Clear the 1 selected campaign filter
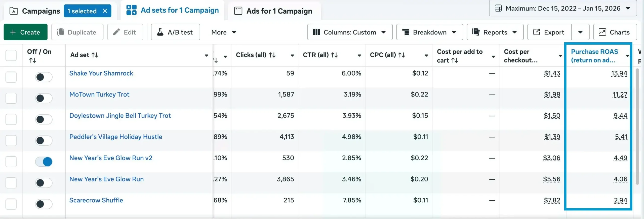Viewport: 644px width, 219px height. (105, 11)
